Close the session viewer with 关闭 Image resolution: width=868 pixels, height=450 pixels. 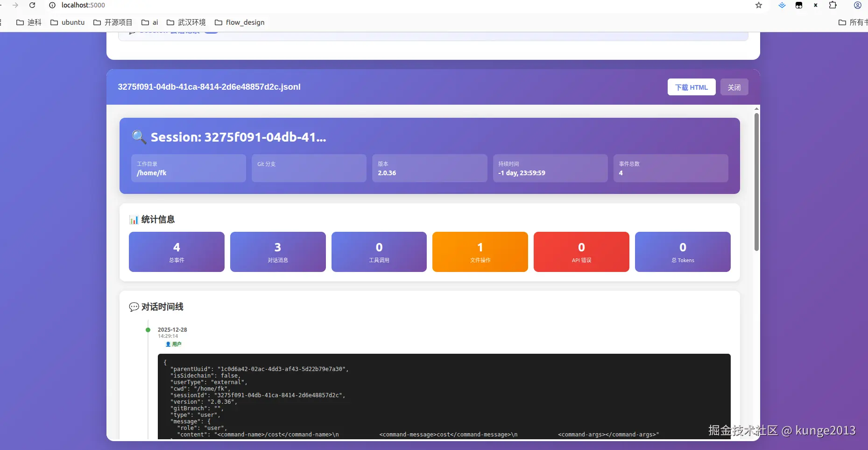point(734,87)
